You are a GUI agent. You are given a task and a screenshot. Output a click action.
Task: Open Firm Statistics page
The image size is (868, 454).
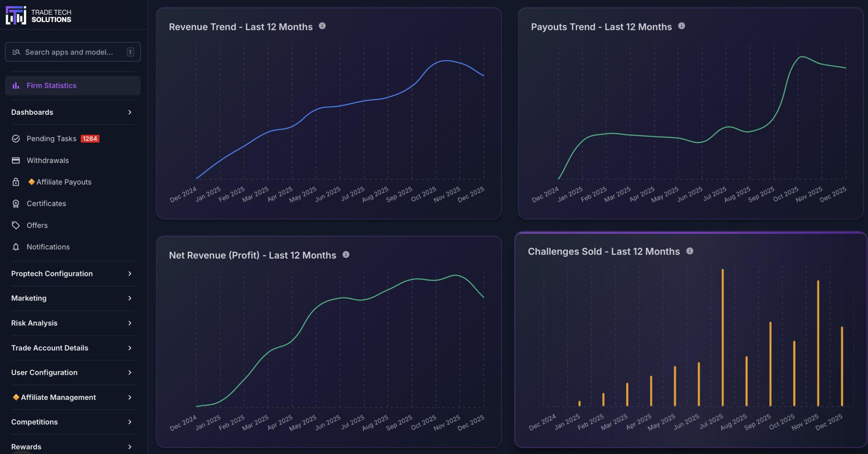point(51,86)
